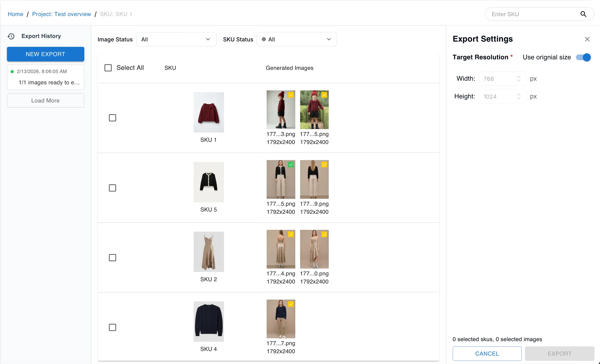Click the 'SKU' column header
Viewport: 600px width, 364px height.
170,68
